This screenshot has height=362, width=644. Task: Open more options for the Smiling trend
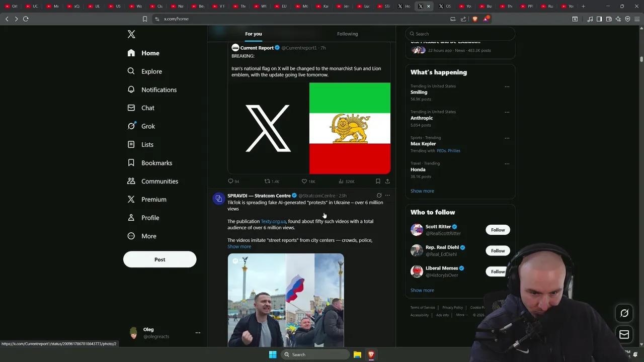pyautogui.click(x=507, y=86)
